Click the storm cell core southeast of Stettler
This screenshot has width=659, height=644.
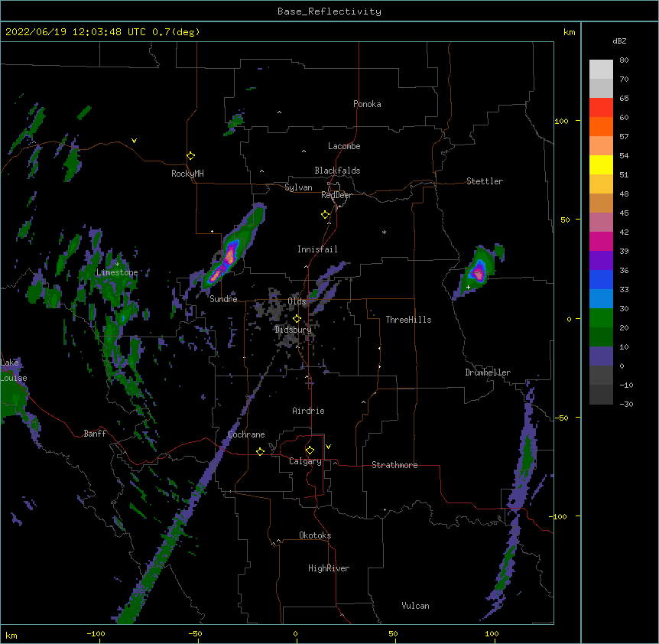coord(478,273)
